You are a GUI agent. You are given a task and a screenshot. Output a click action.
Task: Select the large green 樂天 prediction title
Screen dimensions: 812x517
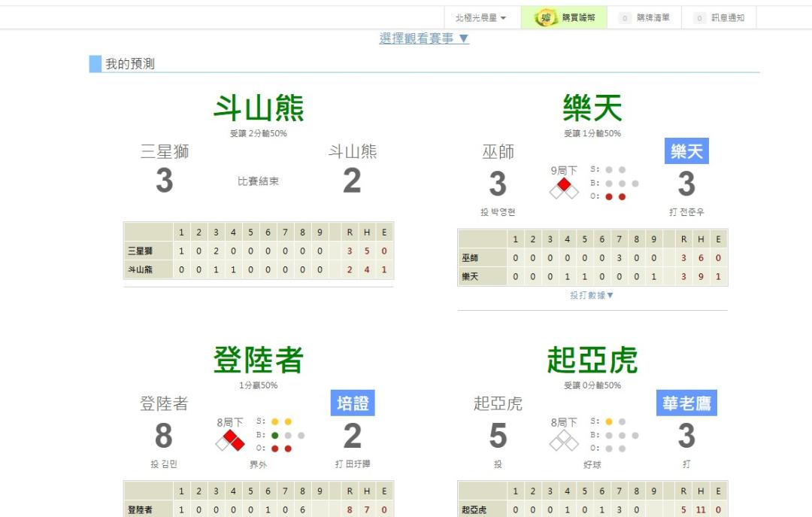point(592,108)
